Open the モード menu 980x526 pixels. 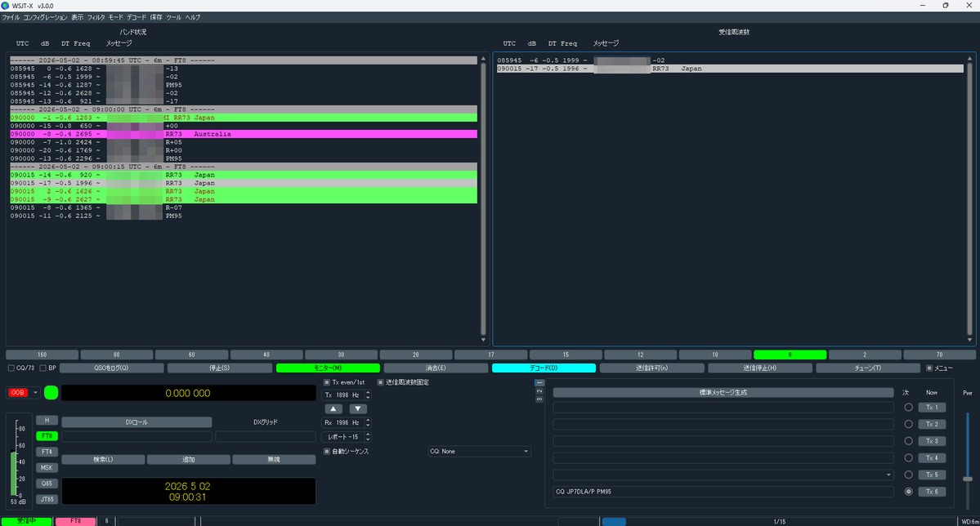[x=115, y=17]
